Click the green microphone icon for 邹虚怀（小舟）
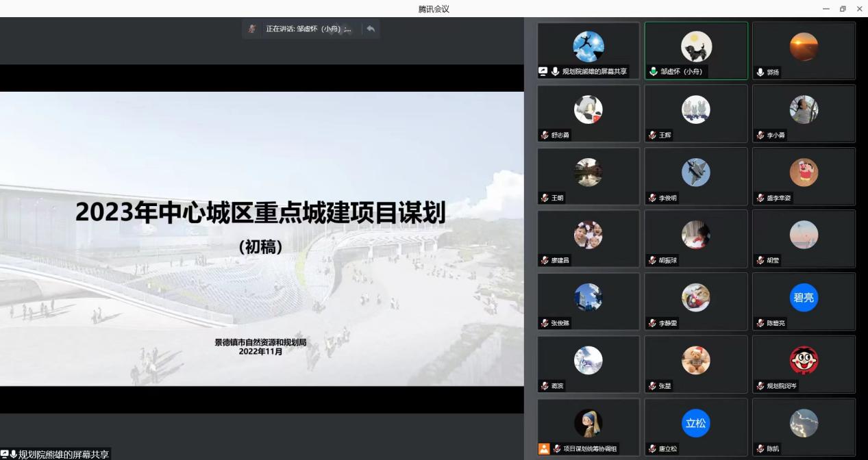 pos(653,71)
